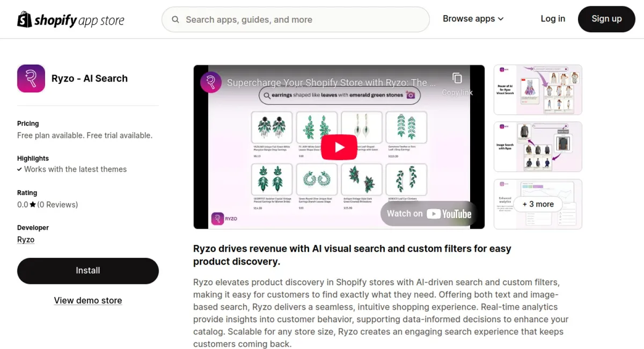644x349 pixels.
Task: Open the Ryzo developer link
Action: 26,239
